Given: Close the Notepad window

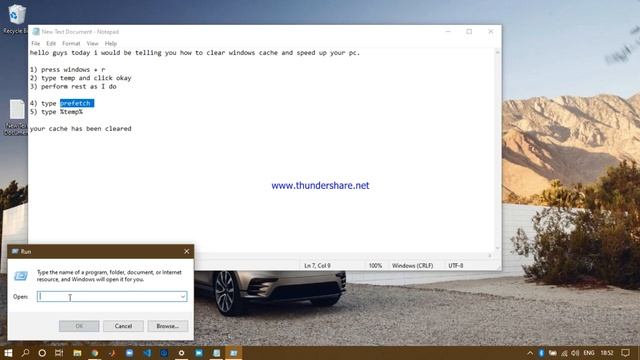Looking at the screenshot, I should [491, 31].
